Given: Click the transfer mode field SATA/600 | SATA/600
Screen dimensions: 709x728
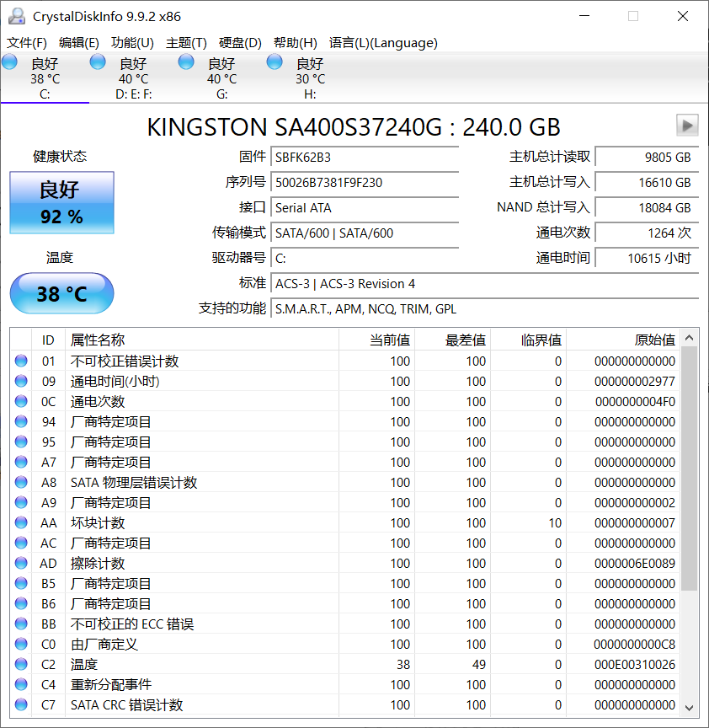Looking at the screenshot, I should pos(365,233).
